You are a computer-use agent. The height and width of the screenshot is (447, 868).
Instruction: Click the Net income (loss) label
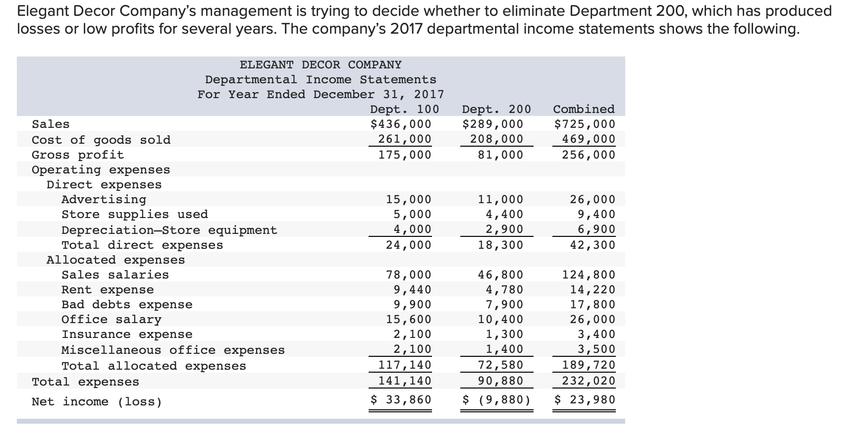(97, 401)
